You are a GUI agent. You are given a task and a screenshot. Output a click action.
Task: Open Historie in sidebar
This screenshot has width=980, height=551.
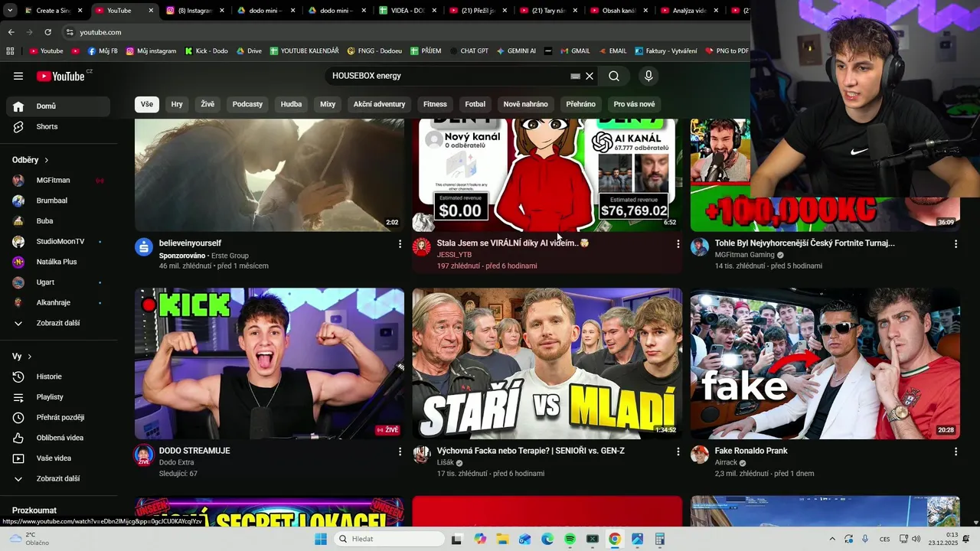[58, 377]
